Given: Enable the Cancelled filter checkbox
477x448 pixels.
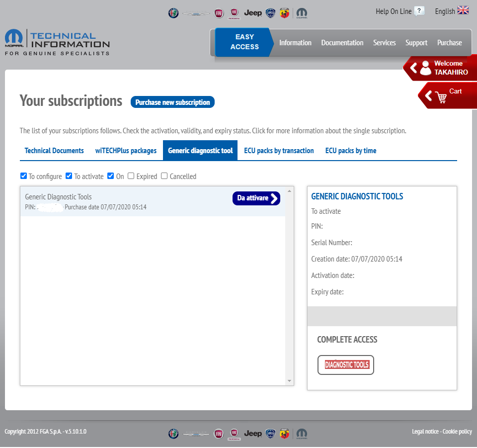Looking at the screenshot, I should pyautogui.click(x=164, y=176).
